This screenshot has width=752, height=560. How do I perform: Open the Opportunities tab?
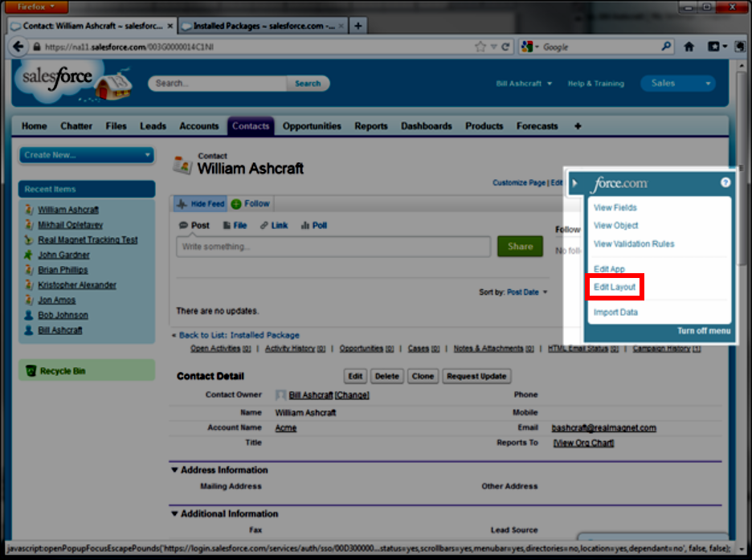(312, 126)
